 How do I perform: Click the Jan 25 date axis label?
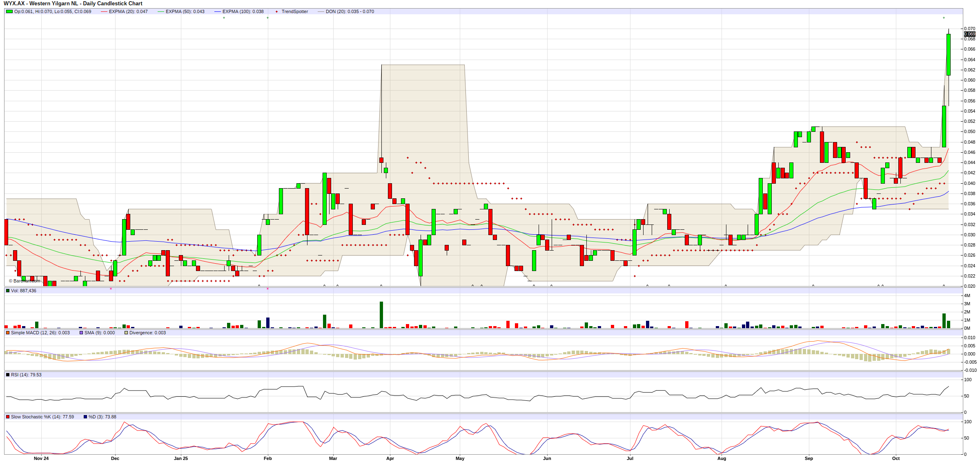pos(181,458)
